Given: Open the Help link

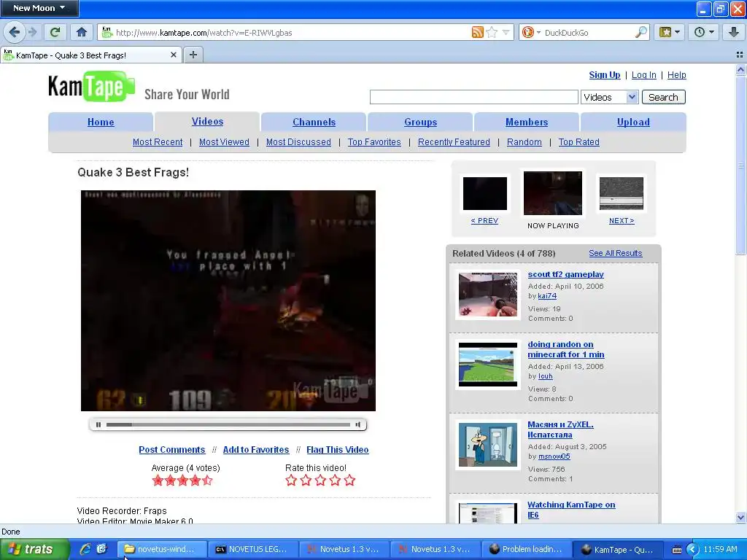Looking at the screenshot, I should pos(676,75).
